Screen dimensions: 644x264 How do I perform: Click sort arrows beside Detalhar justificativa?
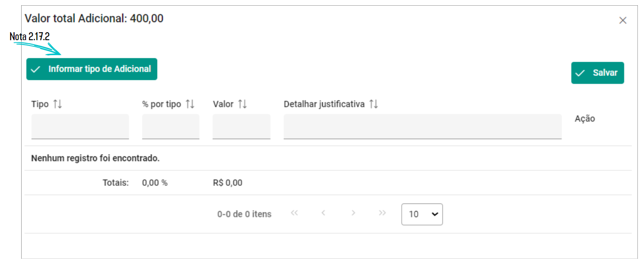point(374,104)
